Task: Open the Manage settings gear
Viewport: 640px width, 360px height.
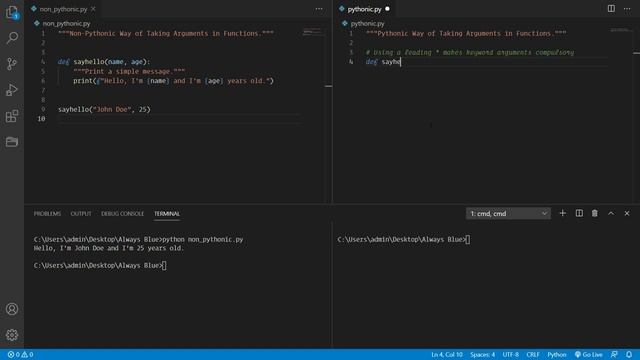Action: pyautogui.click(x=12, y=335)
